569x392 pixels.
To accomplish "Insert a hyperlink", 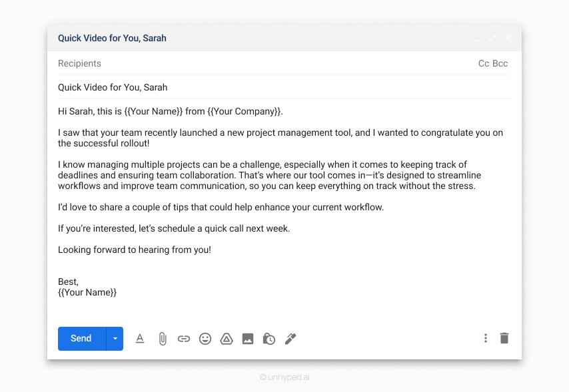I will pyautogui.click(x=184, y=338).
